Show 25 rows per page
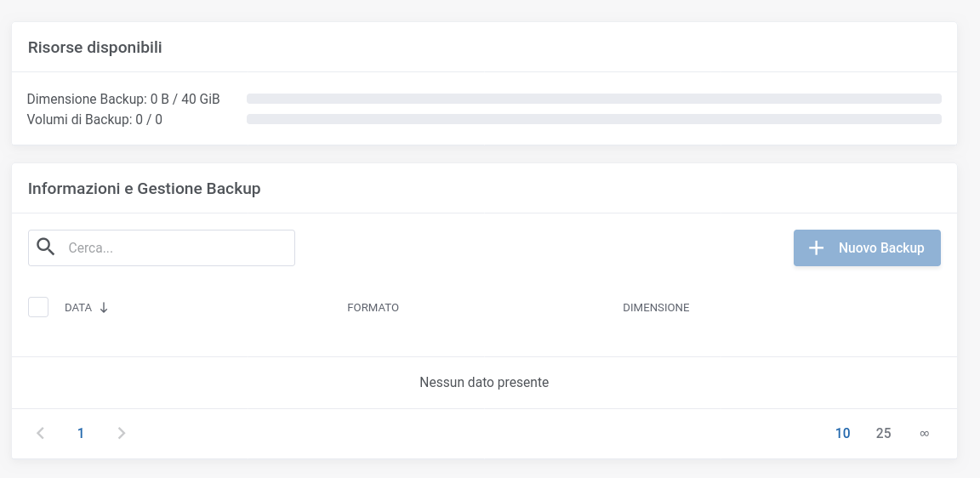The height and width of the screenshot is (478, 980). click(x=883, y=433)
